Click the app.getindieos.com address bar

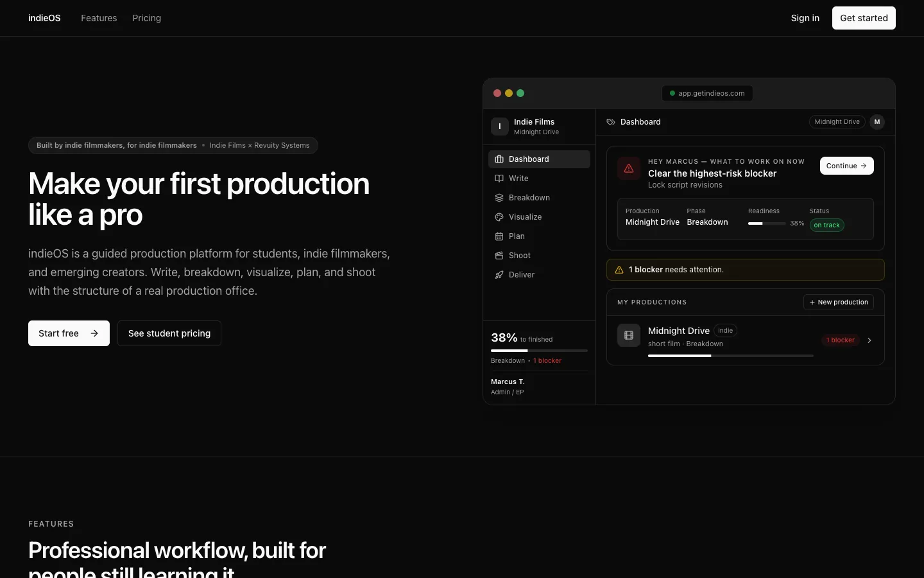coord(707,93)
